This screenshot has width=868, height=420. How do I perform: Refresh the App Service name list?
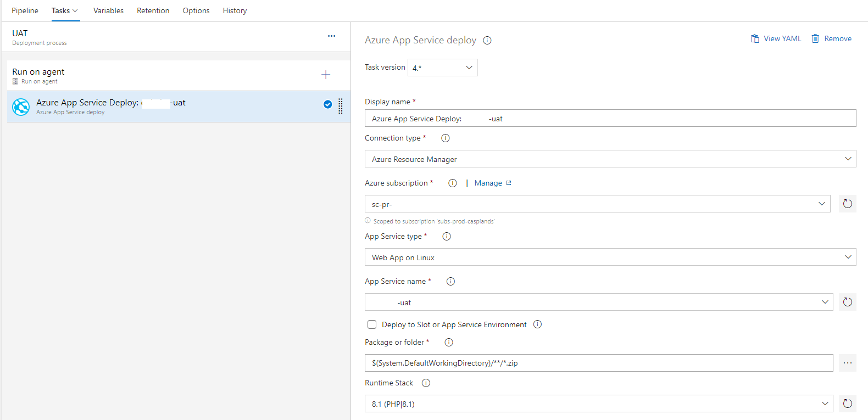coord(848,302)
